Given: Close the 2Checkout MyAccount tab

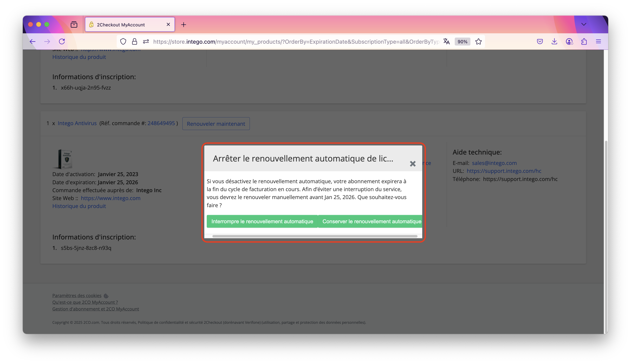Looking at the screenshot, I should point(168,25).
